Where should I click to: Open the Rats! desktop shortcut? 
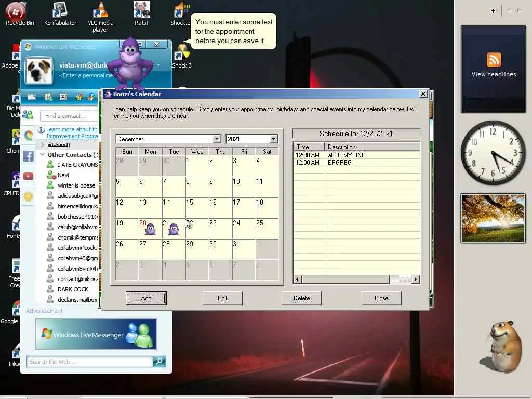tap(141, 14)
